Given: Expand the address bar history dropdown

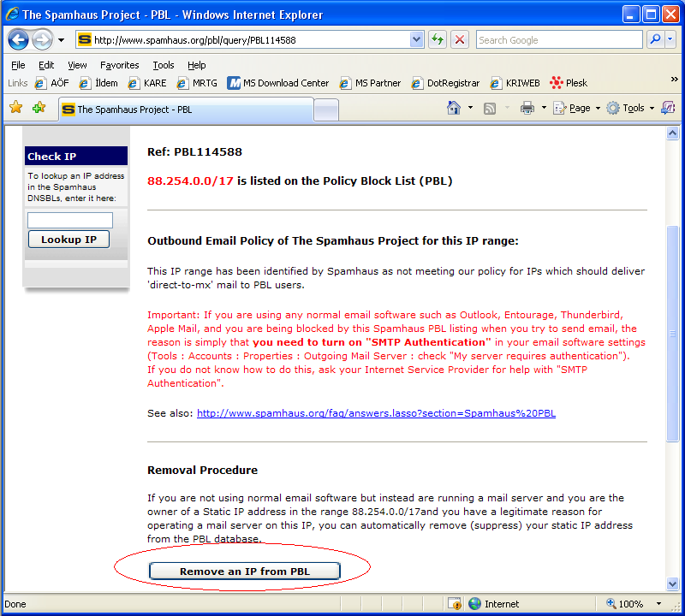Looking at the screenshot, I should click(x=417, y=40).
